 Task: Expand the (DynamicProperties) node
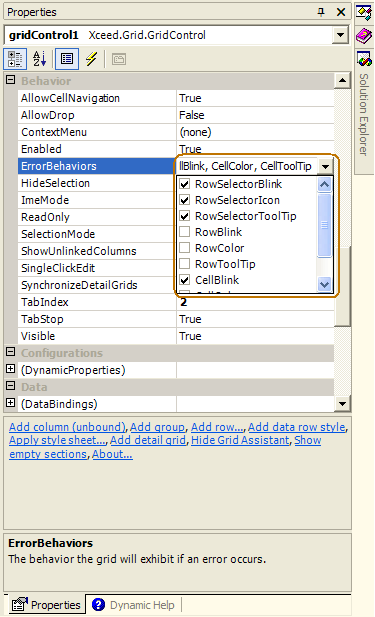point(11,369)
